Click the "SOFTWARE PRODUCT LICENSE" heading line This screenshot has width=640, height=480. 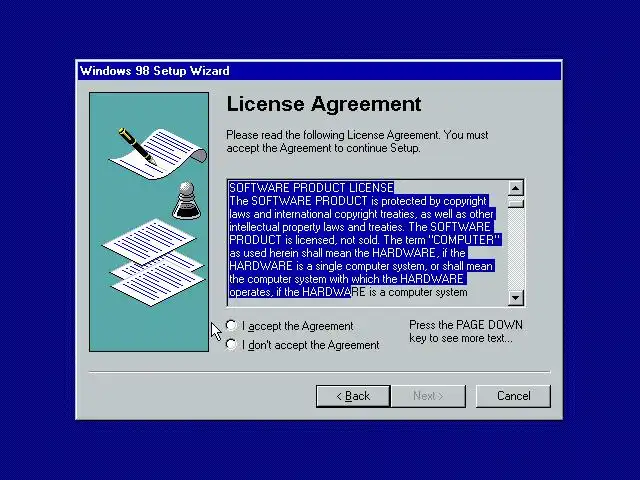[x=311, y=188]
